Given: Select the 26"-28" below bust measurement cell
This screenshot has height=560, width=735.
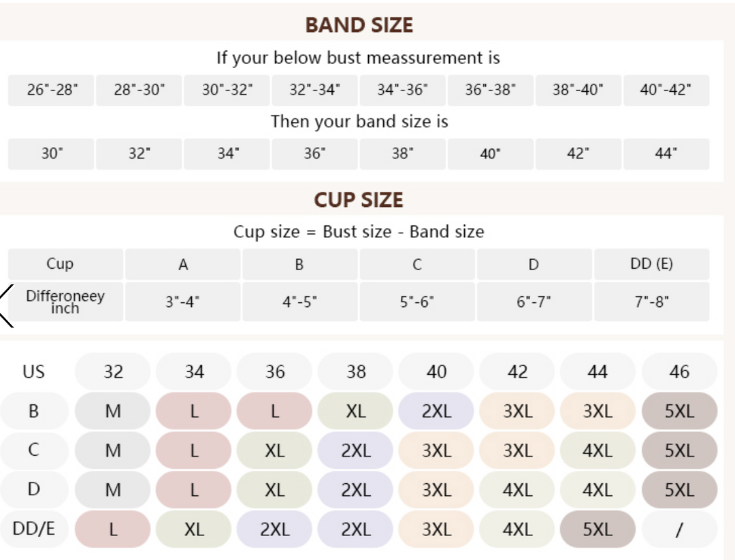Looking at the screenshot, I should point(52,90).
